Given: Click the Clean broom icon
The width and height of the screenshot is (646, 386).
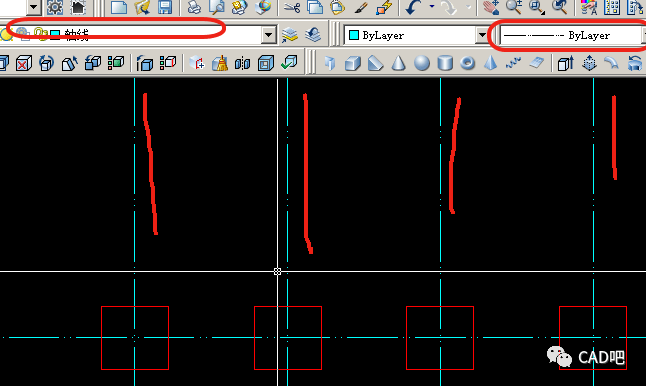Looking at the screenshot, I should tap(220, 63).
